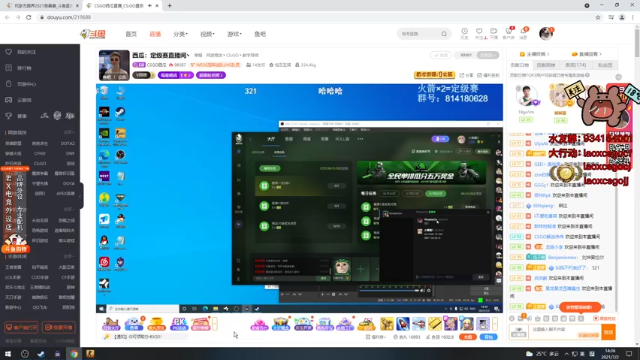Open the blue ghost mascot activity icon
This screenshot has width=640, height=360.
tap(133, 324)
